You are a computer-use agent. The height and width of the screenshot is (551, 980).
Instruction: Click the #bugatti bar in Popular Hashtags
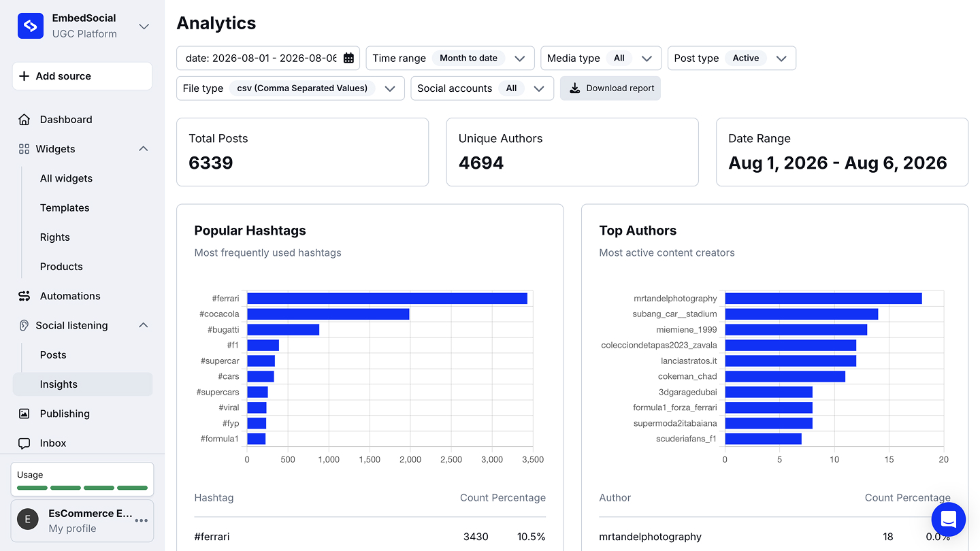pos(283,329)
